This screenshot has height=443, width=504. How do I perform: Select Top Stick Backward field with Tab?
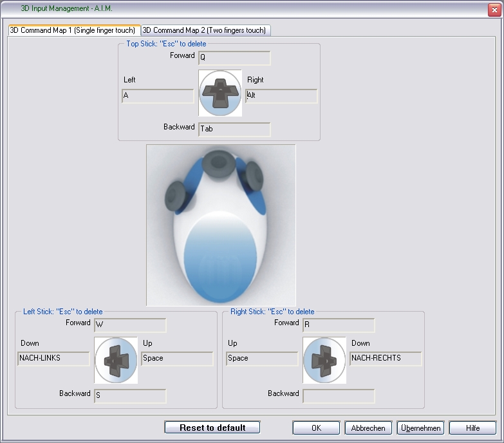(x=234, y=129)
